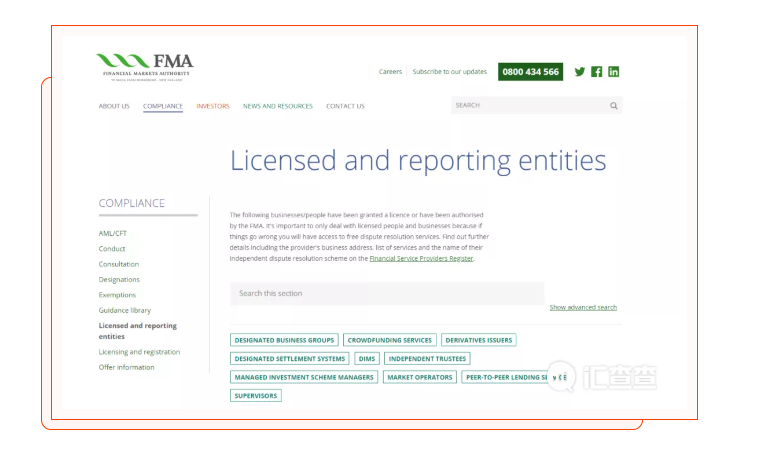Open Guidance library in sidebar
Screen dimensions: 764x452
pos(125,310)
